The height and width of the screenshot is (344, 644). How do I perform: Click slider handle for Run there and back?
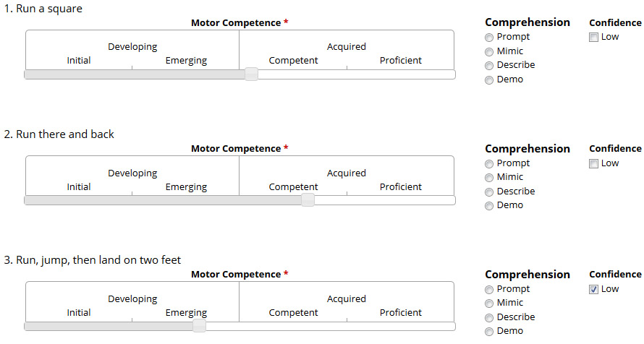click(x=308, y=200)
